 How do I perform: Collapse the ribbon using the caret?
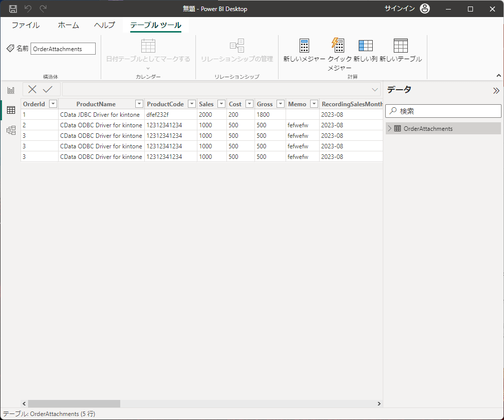[x=498, y=75]
